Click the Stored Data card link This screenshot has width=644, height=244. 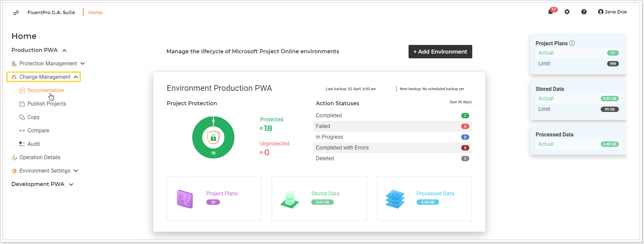click(325, 194)
